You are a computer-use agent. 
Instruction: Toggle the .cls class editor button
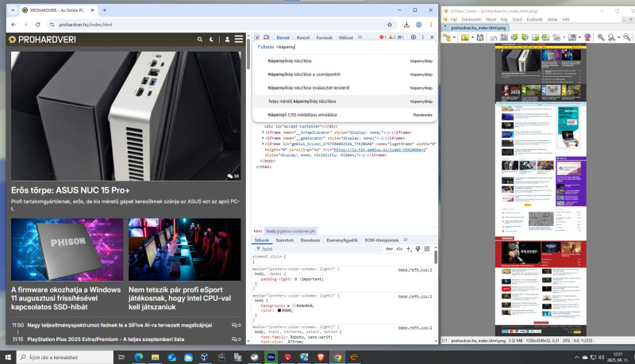(x=399, y=249)
